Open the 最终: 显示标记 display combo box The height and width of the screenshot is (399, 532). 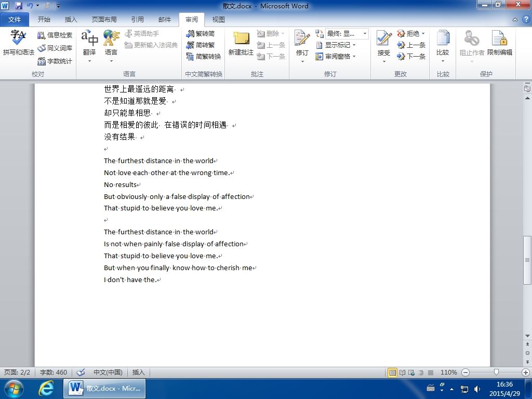tap(347, 34)
